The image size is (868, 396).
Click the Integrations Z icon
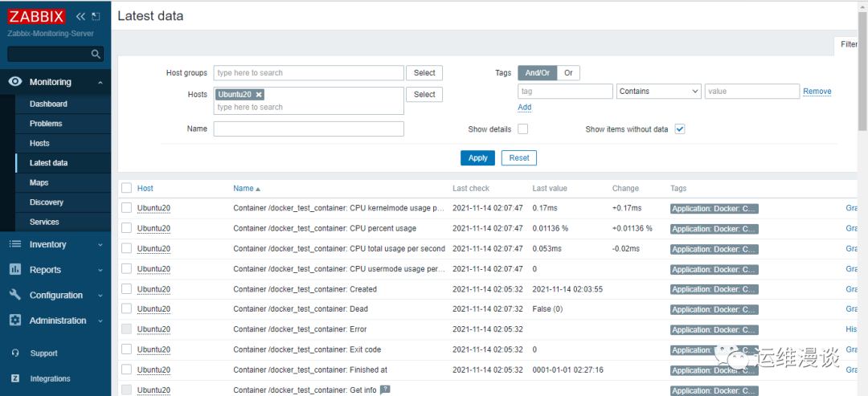[15, 378]
